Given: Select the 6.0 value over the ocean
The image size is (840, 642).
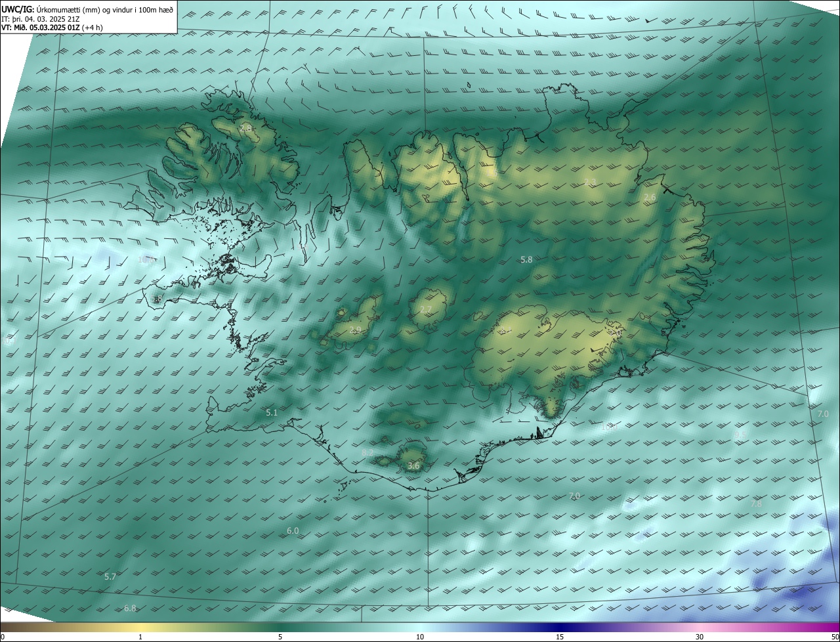Looking at the screenshot, I should point(293,530).
